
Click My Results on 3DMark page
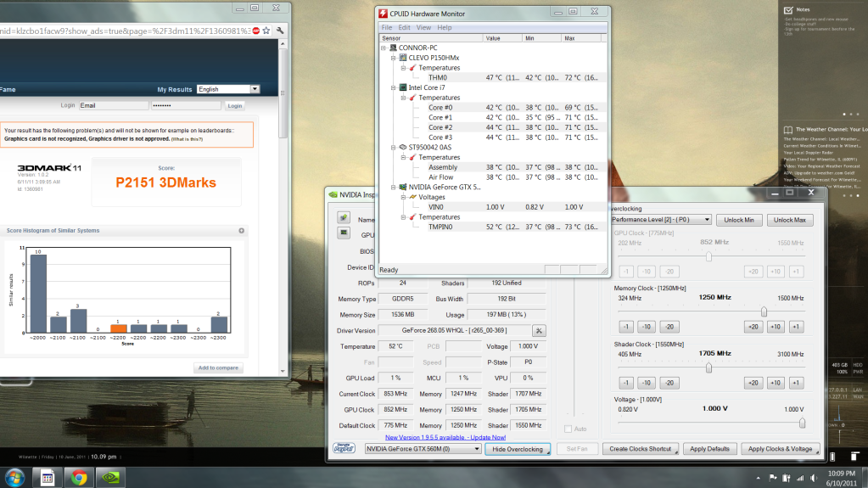click(x=175, y=89)
